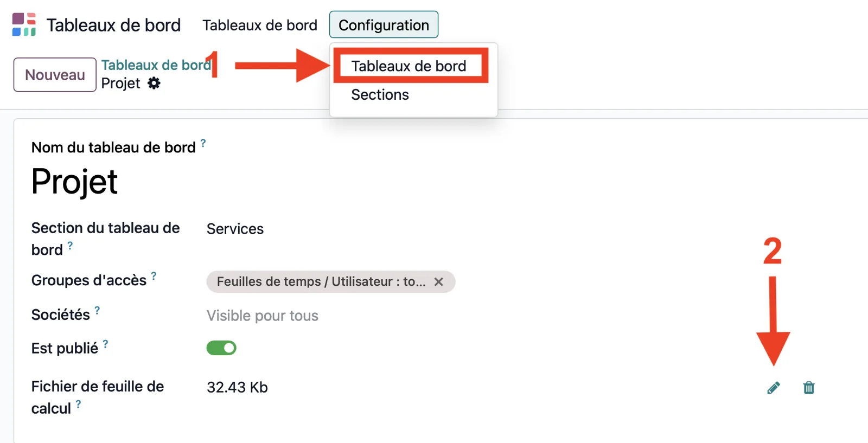Viewport: 868px width, 443px height.
Task: Show help tooltip beside Groupes d'accès
Action: [x=154, y=276]
